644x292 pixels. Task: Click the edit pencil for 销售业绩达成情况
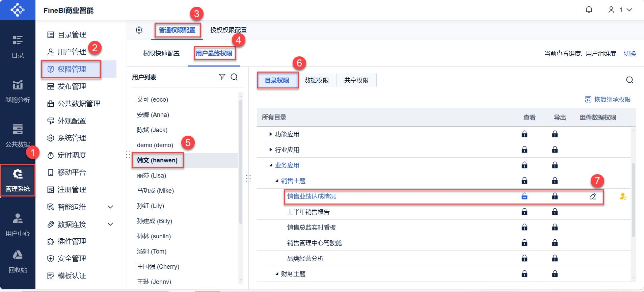click(593, 196)
